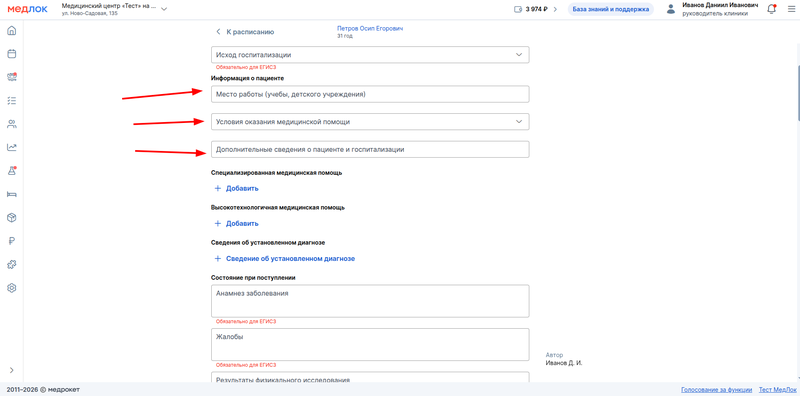The width and height of the screenshot is (800, 396).
Task: Click the «Состояние при поступлении» heading
Action: 254,278
